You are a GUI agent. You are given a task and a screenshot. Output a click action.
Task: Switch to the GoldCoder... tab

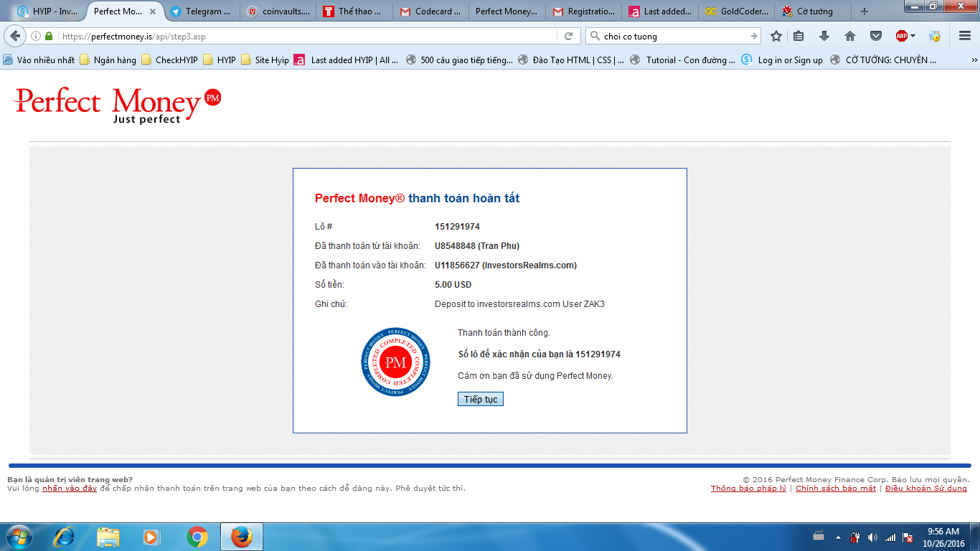[x=737, y=11]
